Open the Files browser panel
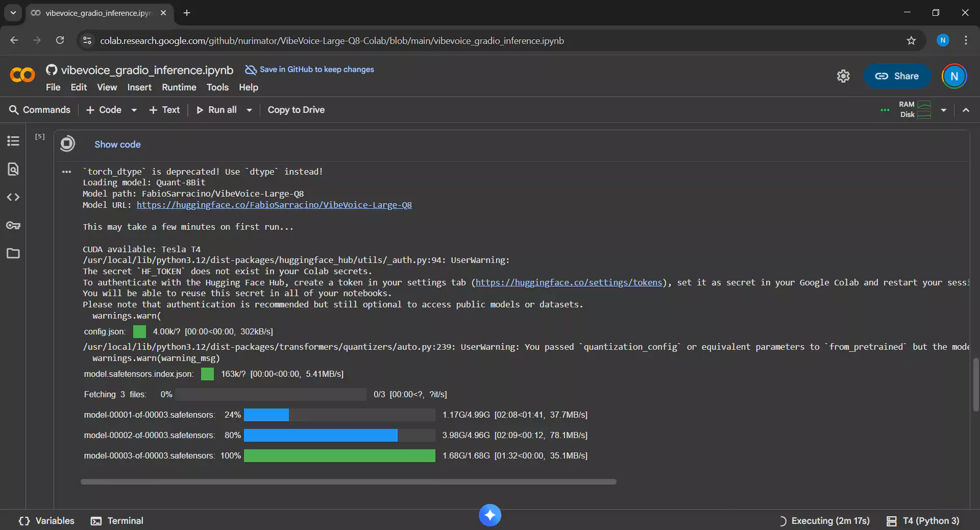This screenshot has width=980, height=530. tap(13, 253)
